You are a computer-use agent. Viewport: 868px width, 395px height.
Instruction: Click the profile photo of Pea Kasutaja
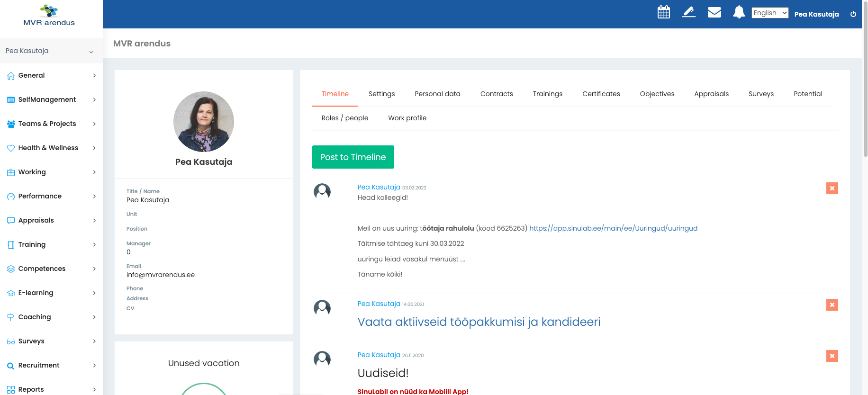[204, 122]
